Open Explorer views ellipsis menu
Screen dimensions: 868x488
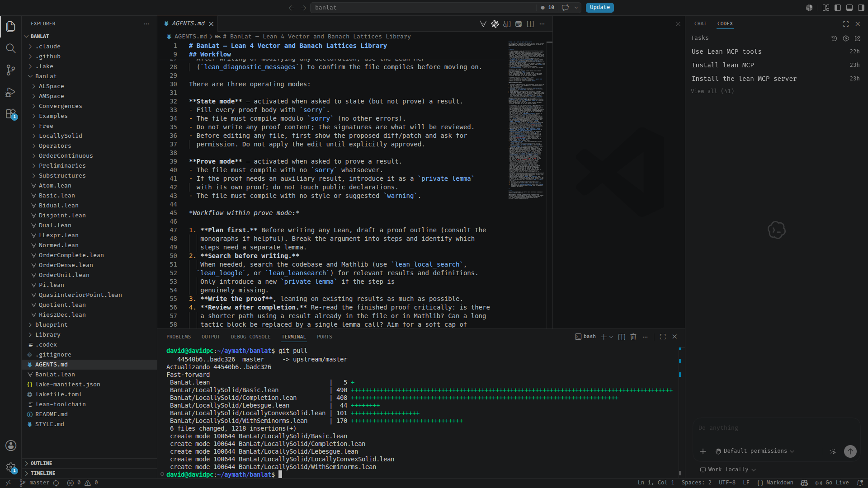(146, 24)
